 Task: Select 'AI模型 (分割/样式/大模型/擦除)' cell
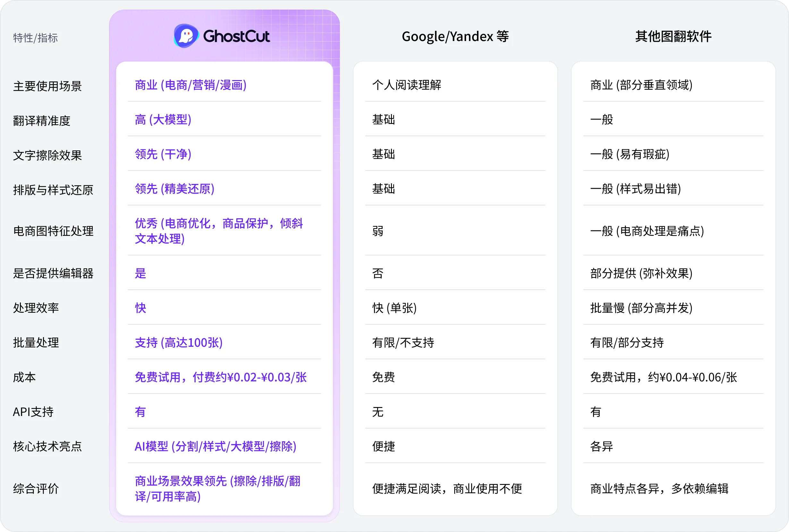pos(216,446)
